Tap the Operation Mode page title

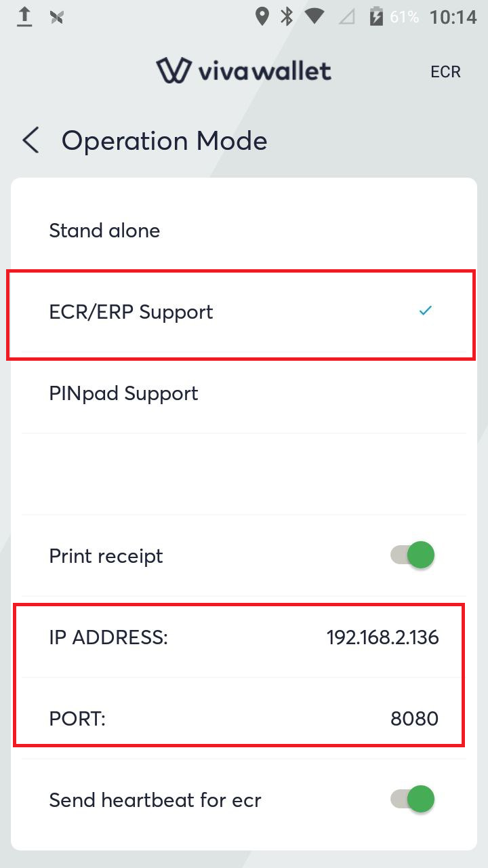(x=164, y=141)
